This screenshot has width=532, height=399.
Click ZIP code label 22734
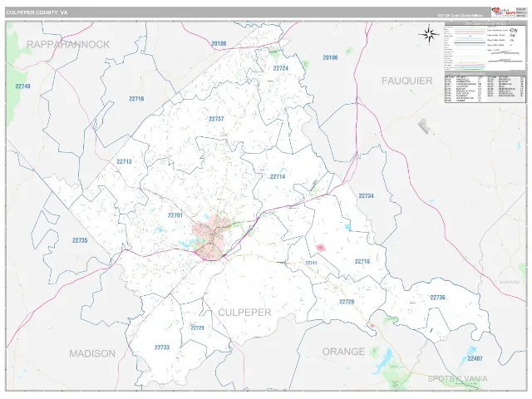[367, 196]
